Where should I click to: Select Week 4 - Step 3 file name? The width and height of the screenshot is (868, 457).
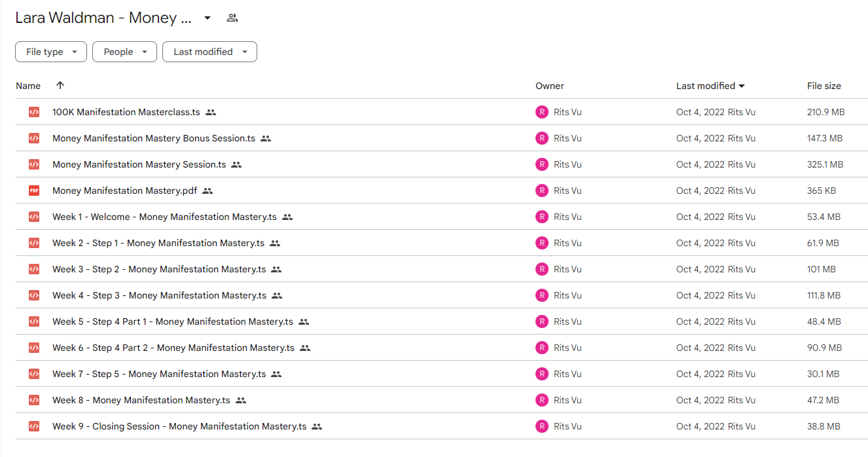[x=160, y=295]
